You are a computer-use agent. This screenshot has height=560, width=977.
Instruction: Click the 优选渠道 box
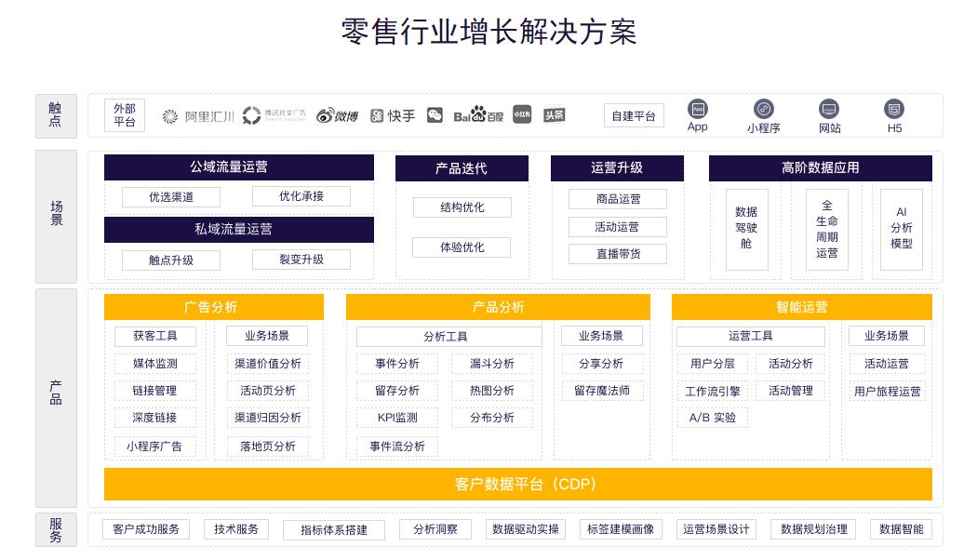[x=170, y=197]
